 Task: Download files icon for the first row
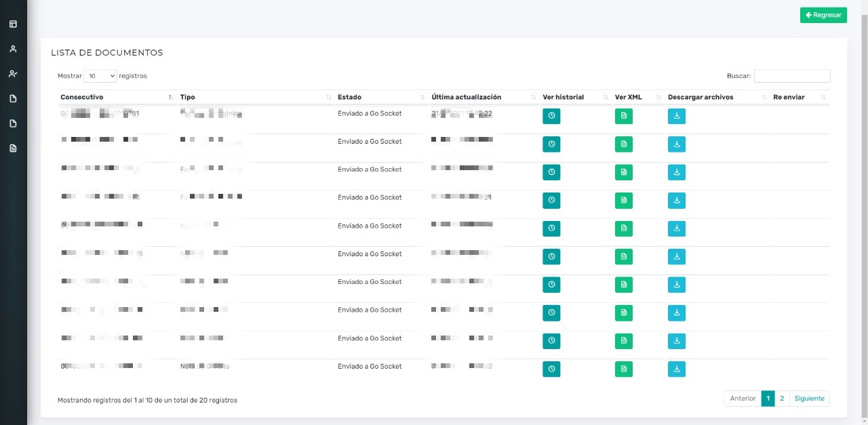(x=677, y=116)
